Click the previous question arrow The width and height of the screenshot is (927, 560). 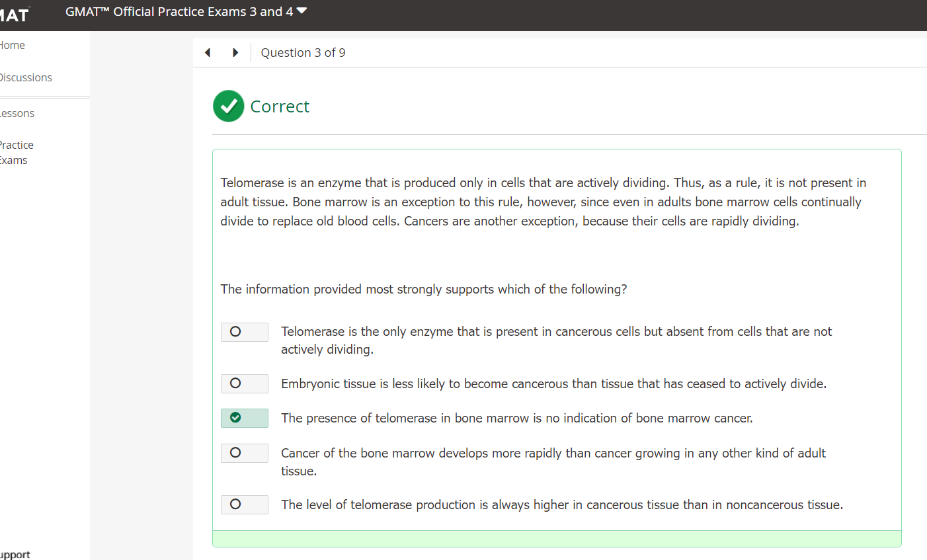207,52
